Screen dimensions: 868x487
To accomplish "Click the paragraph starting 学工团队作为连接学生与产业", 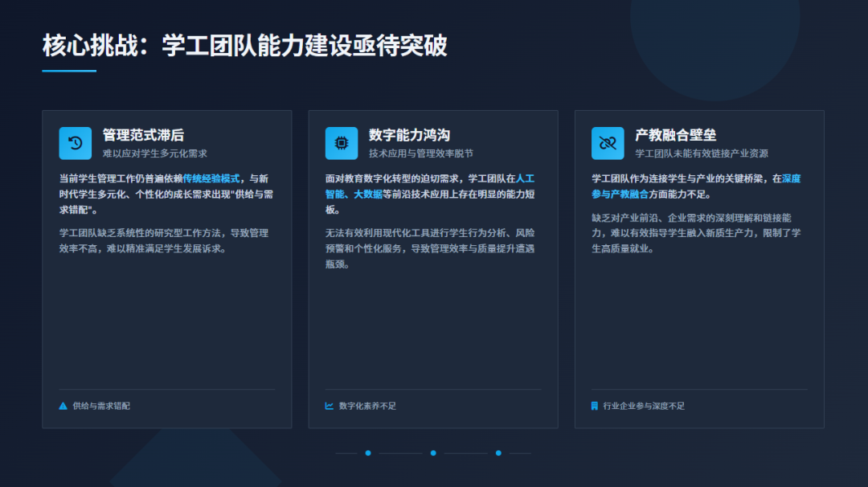I will pos(696,186).
